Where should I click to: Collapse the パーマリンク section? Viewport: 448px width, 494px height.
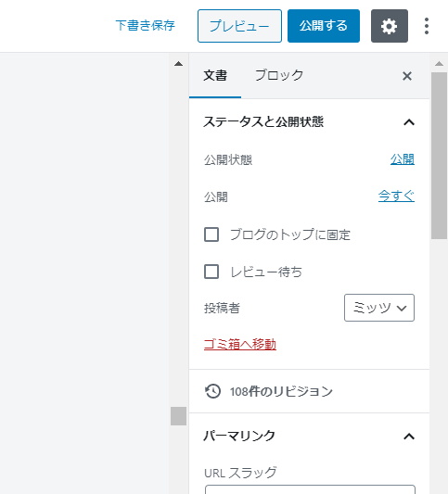tap(409, 437)
